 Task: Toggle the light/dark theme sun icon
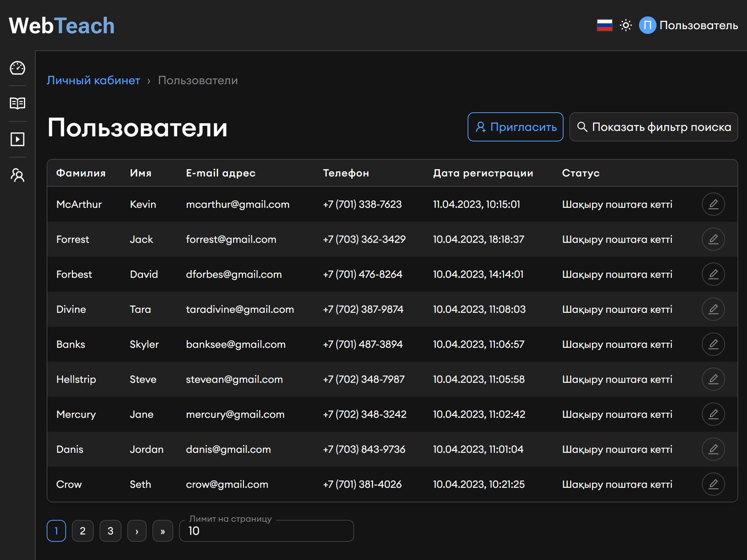(626, 25)
